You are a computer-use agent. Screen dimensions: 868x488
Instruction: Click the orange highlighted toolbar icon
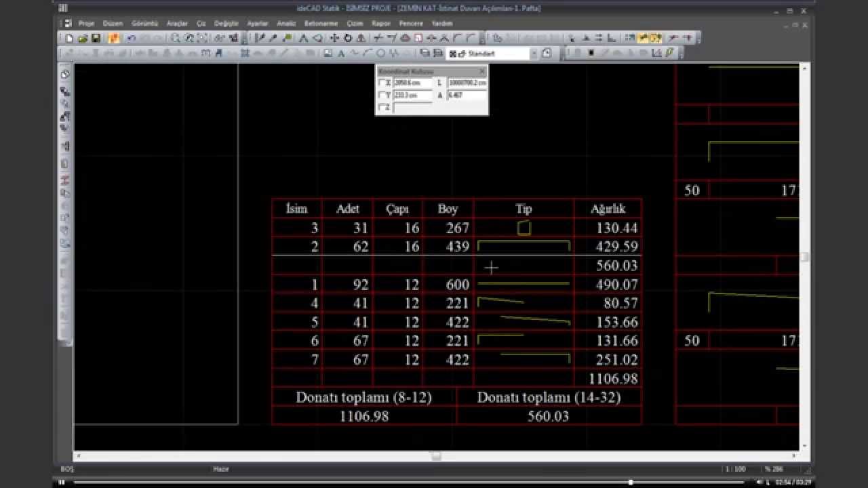114,38
